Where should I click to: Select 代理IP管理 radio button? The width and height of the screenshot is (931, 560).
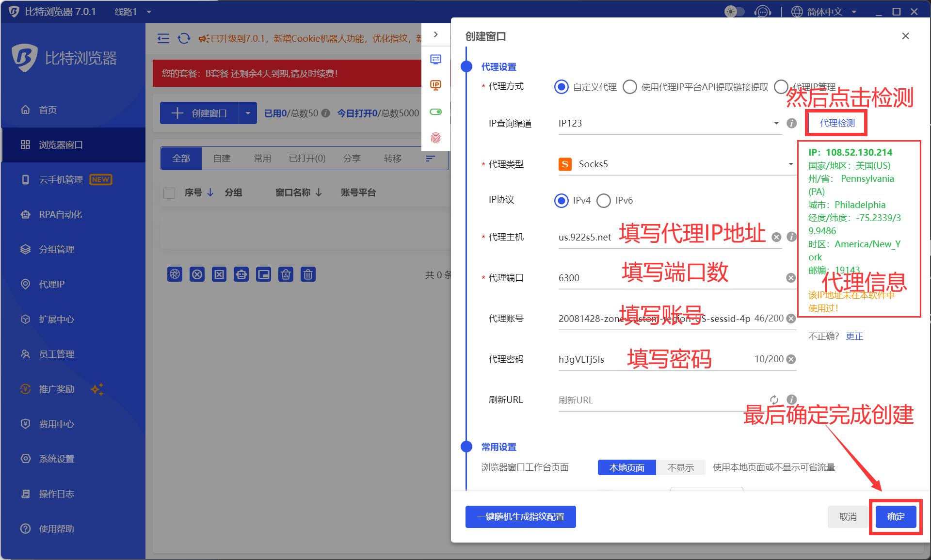(781, 87)
